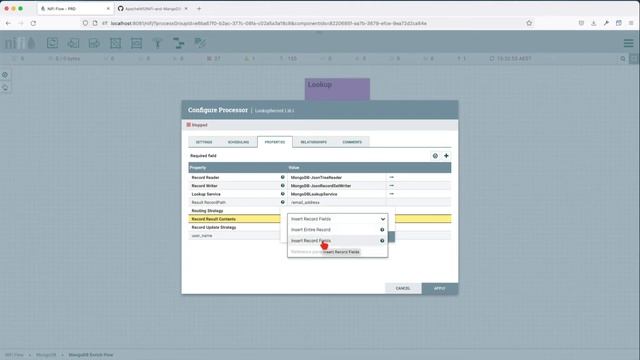The width and height of the screenshot is (640, 360).
Task: Show info for Insert Entire Record option
Action: click(x=382, y=230)
